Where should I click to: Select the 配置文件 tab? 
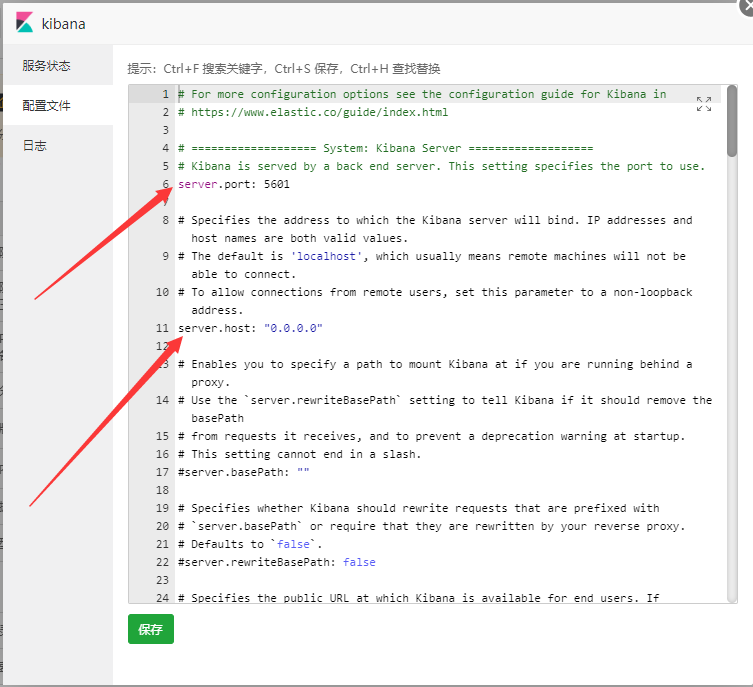(58, 105)
